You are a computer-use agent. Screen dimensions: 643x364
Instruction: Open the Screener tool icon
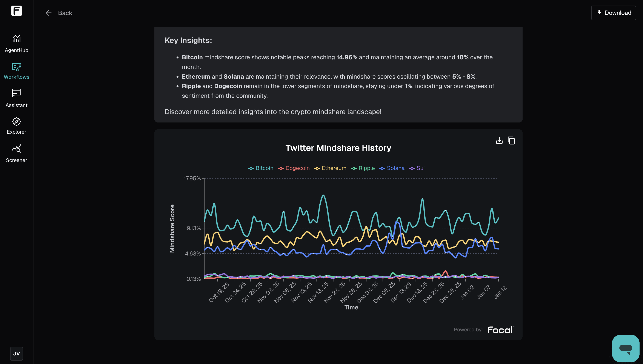pyautogui.click(x=17, y=149)
